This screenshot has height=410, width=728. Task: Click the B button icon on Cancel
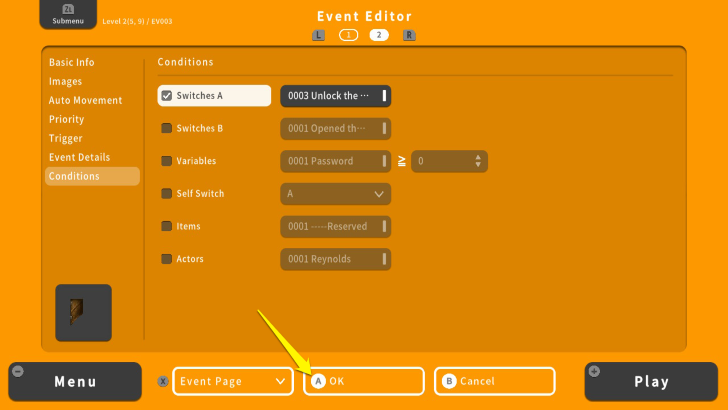pos(449,381)
